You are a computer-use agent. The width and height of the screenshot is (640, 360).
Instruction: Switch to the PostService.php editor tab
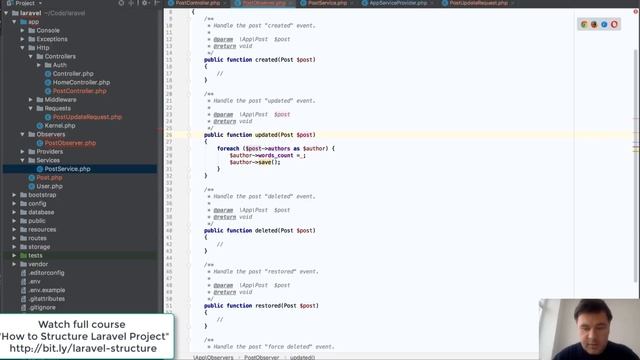[327, 3]
